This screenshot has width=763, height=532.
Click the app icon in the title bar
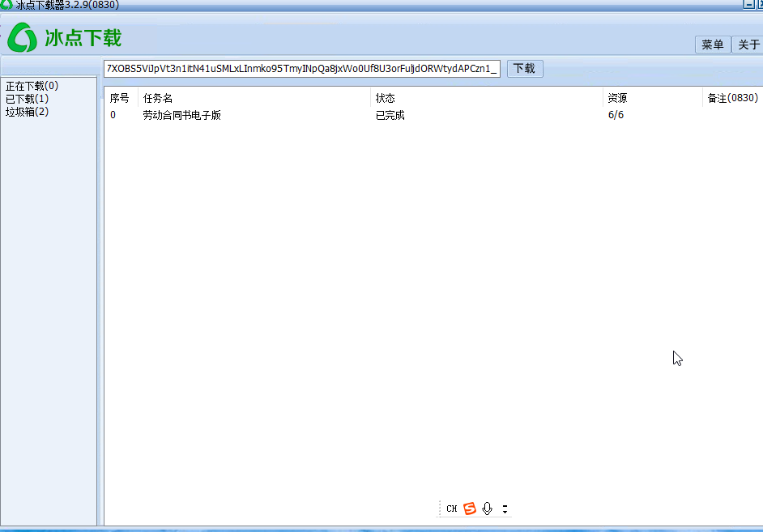pos(6,4)
